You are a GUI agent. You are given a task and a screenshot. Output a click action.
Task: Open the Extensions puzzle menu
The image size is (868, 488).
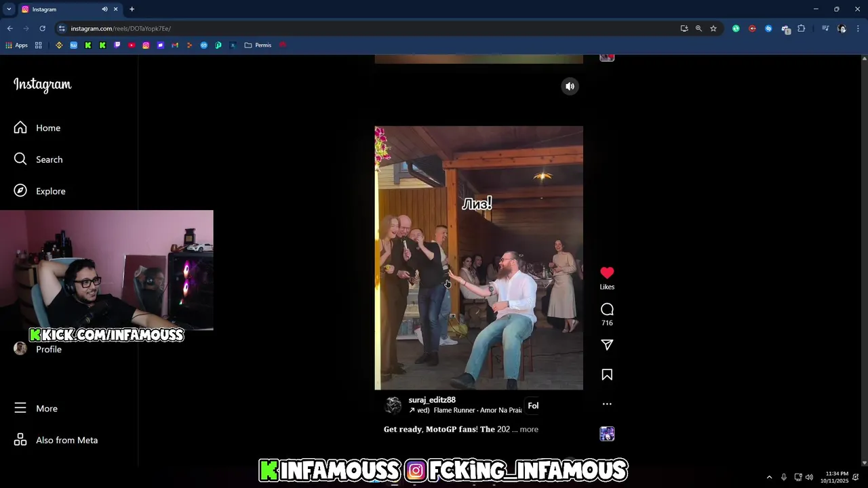click(802, 28)
